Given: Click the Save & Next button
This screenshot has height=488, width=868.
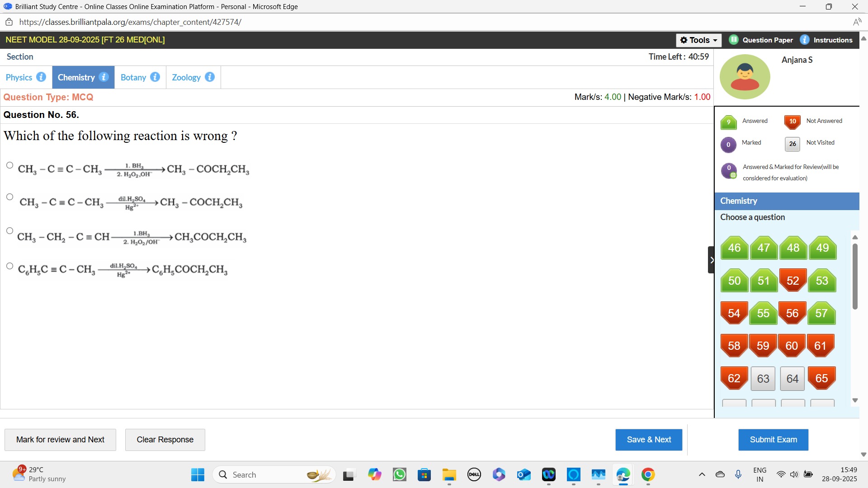Looking at the screenshot, I should click(648, 440).
